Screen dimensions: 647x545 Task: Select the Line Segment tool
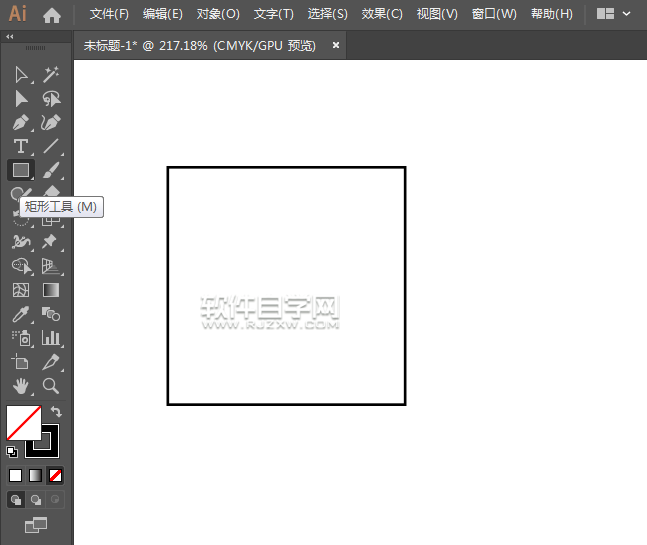[x=51, y=146]
